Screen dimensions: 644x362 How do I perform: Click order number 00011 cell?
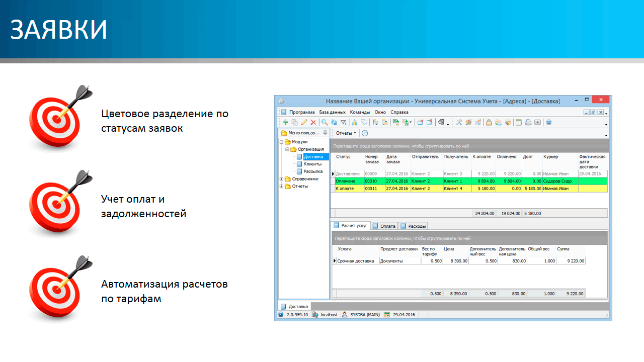(374, 189)
